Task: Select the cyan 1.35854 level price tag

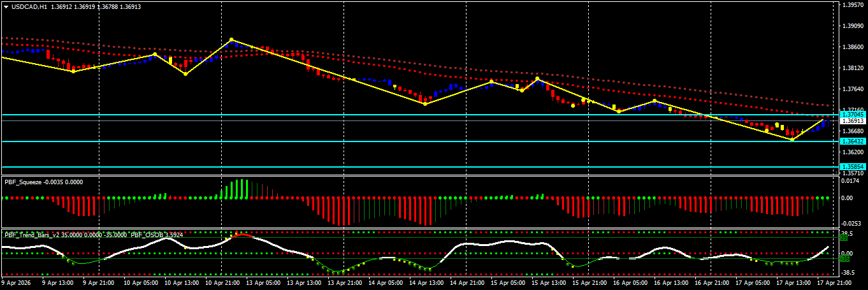Action: click(852, 166)
